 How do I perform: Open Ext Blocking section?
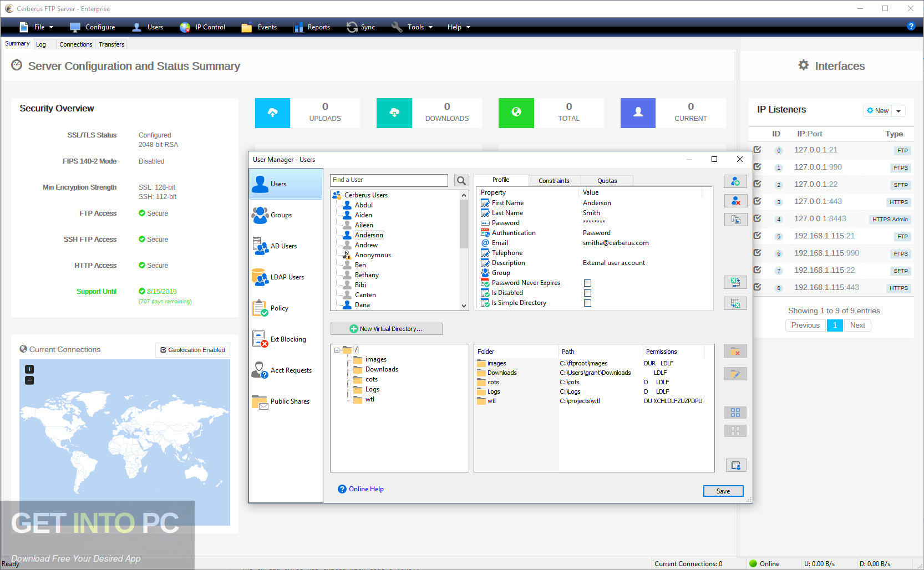click(286, 339)
